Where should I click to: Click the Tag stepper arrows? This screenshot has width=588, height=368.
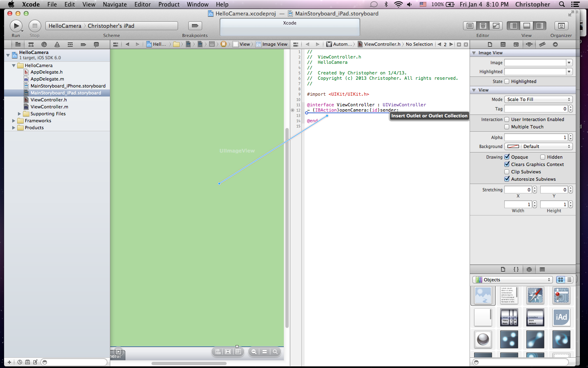tap(570, 109)
